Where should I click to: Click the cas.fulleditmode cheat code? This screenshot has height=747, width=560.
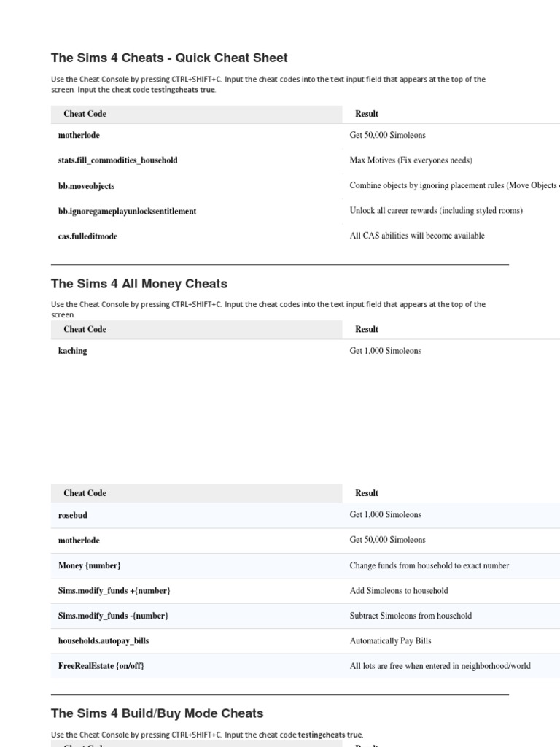click(87, 236)
